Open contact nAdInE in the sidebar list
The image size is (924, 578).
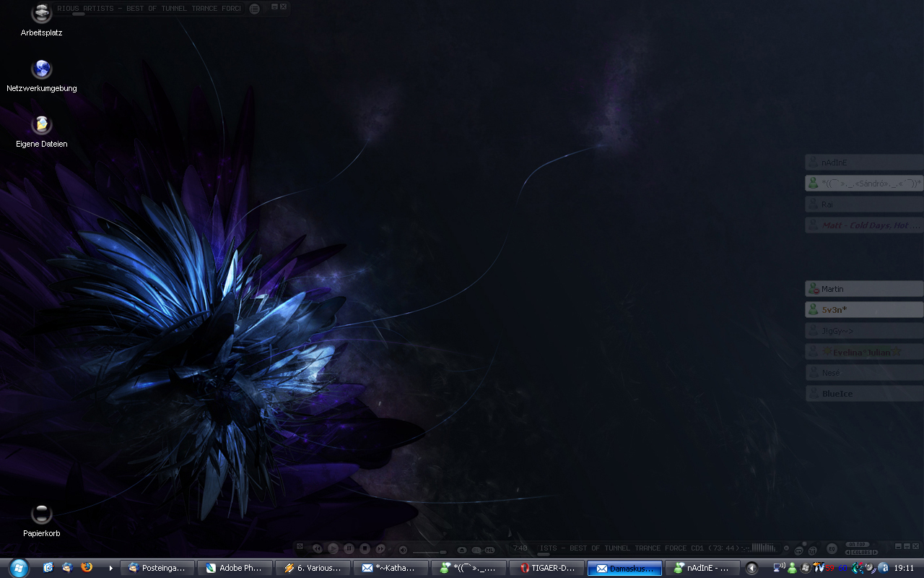[x=864, y=163]
